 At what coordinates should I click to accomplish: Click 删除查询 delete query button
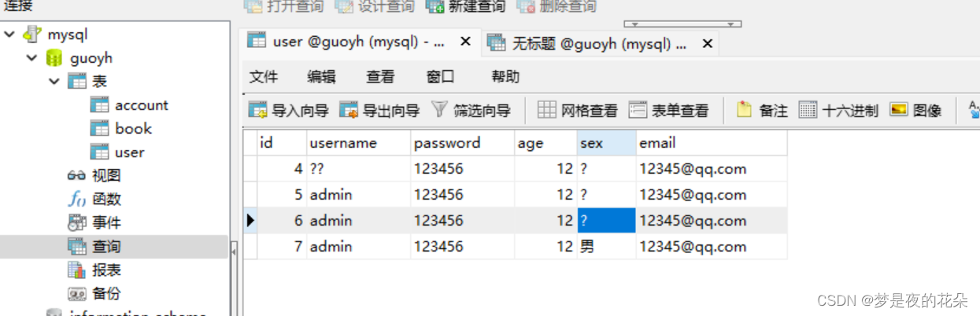(x=557, y=6)
